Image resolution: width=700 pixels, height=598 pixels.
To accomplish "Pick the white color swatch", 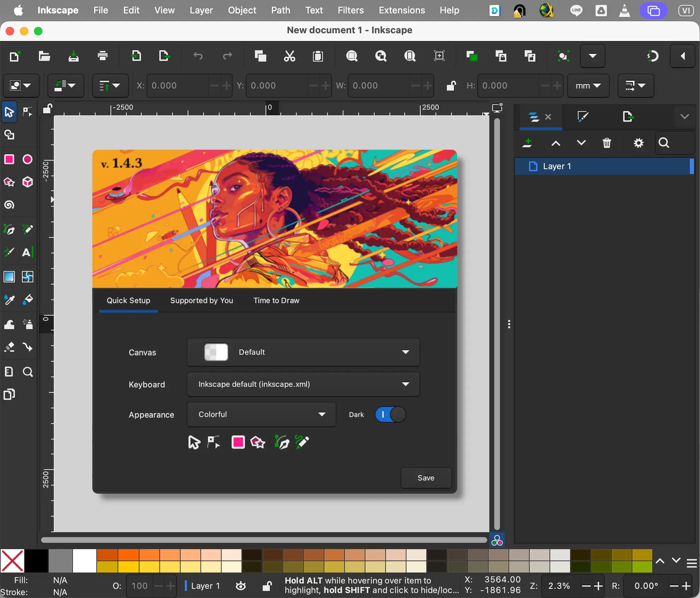I will click(84, 560).
